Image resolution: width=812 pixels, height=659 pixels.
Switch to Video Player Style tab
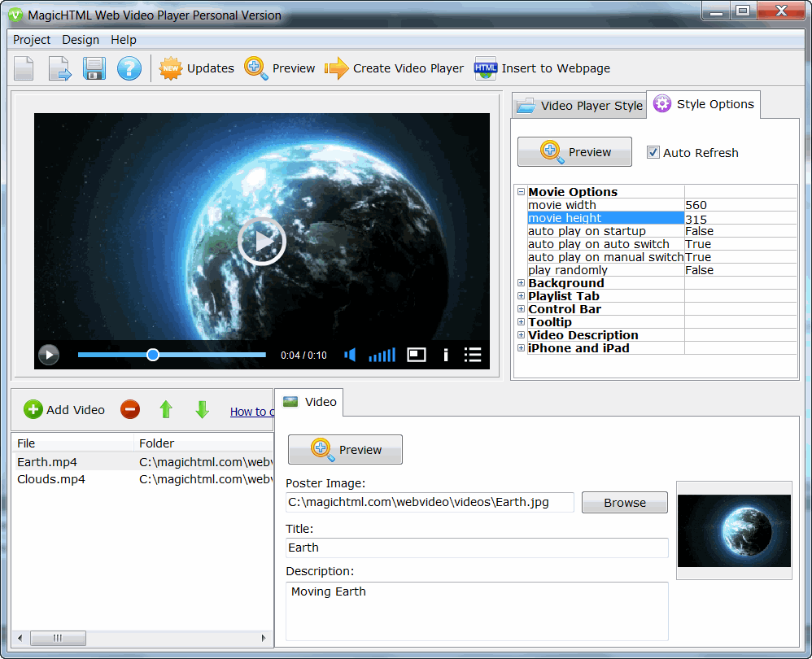tap(579, 106)
